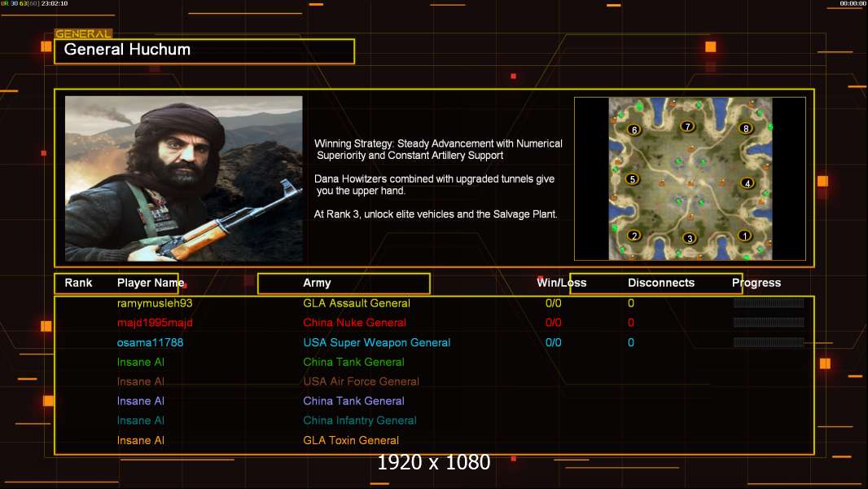Select player ramymusleh93
This screenshot has height=489, width=868.
pyautogui.click(x=155, y=303)
